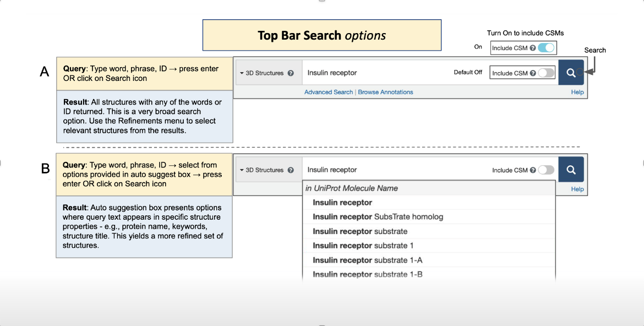Viewport: 644px width, 326px height.
Task: Select the 'Insulin receptor SubsTrate homolog' suggestion
Action: coord(378,217)
